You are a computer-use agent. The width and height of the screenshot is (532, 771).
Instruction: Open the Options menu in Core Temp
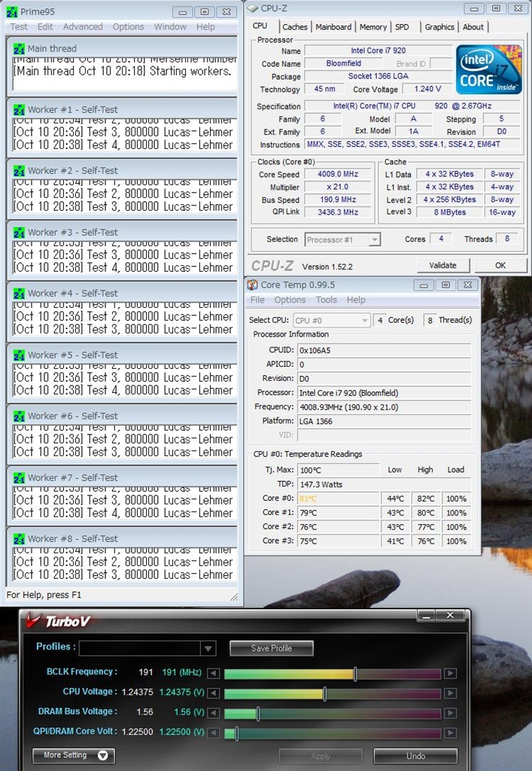tap(290, 300)
